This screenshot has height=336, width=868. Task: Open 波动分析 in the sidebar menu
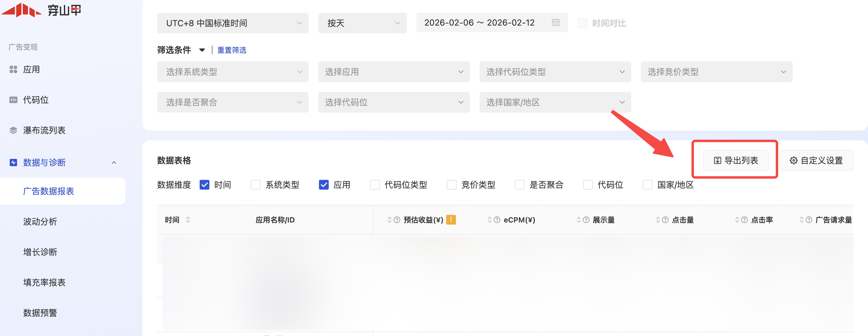(x=40, y=222)
